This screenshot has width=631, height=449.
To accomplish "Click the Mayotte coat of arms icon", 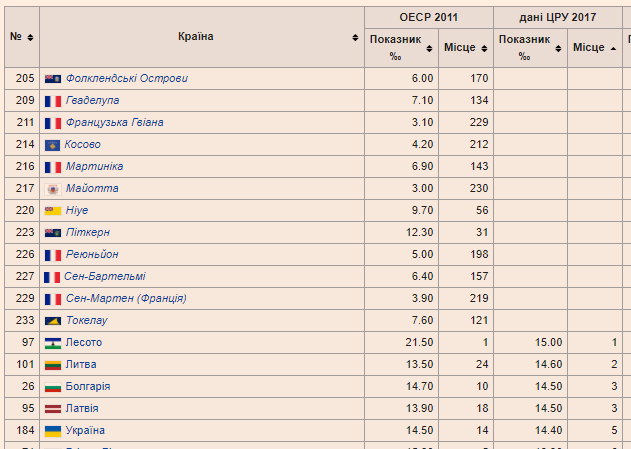I will pyautogui.click(x=53, y=189).
